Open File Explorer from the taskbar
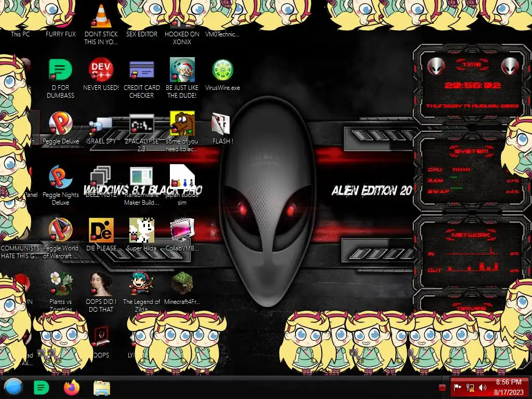The width and height of the screenshot is (532, 399). click(102, 388)
